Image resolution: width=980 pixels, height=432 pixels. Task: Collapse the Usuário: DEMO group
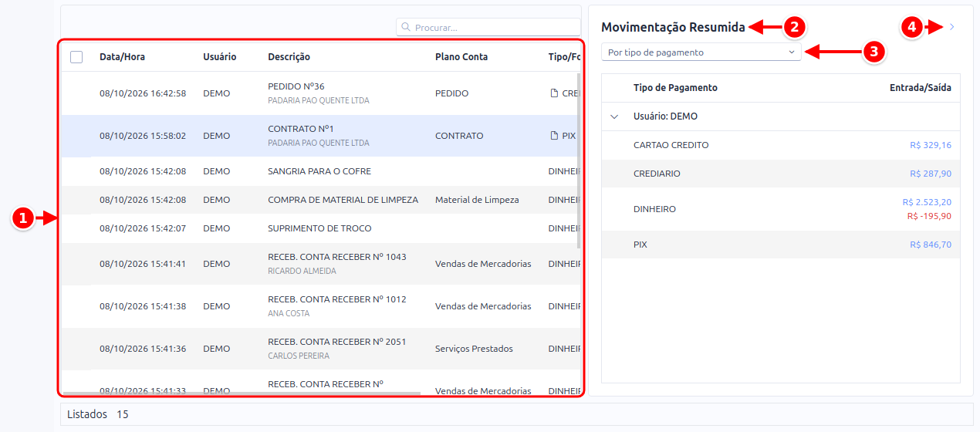click(x=614, y=116)
